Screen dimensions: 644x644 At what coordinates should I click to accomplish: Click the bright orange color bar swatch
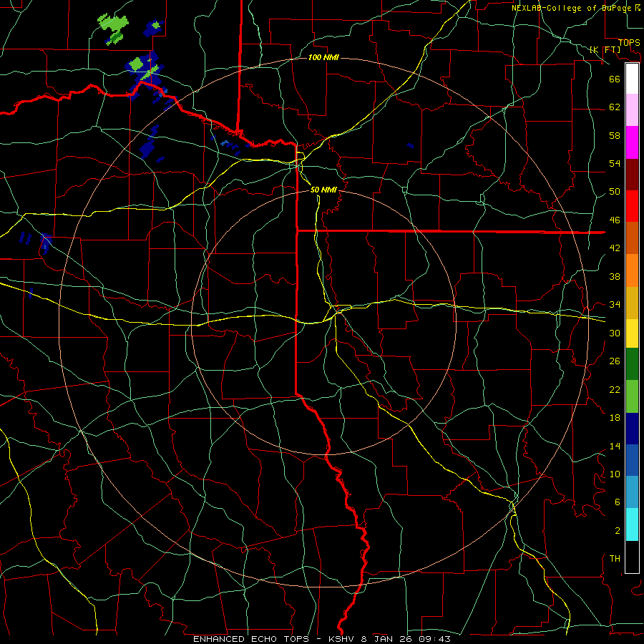coord(632,270)
